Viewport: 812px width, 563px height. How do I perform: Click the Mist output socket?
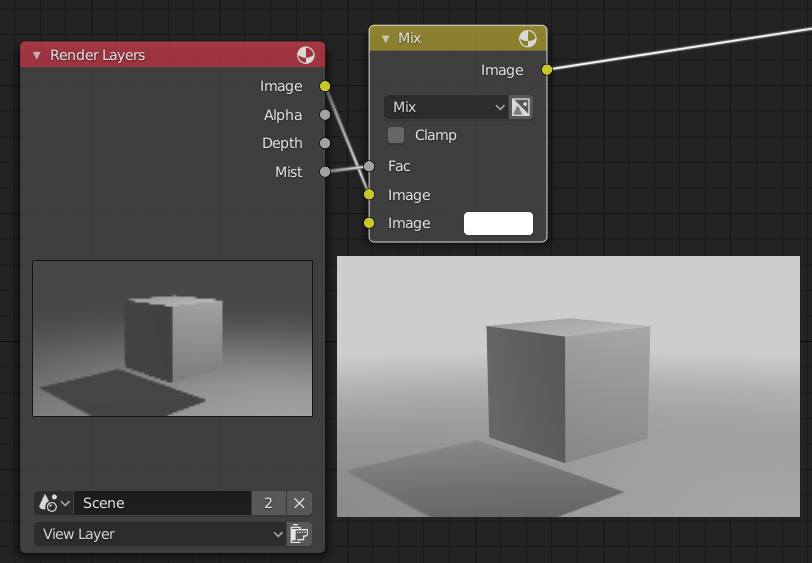(325, 171)
